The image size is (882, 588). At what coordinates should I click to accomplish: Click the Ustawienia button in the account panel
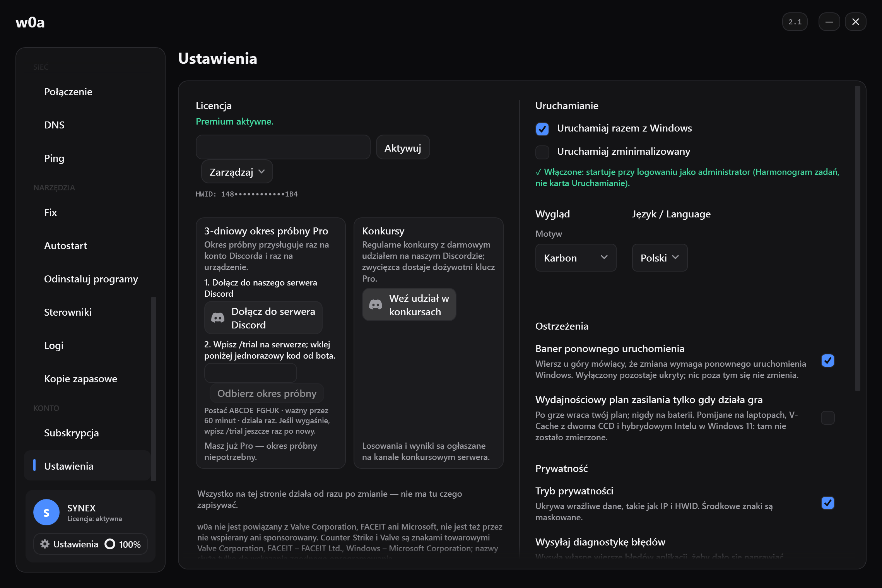pos(69,544)
